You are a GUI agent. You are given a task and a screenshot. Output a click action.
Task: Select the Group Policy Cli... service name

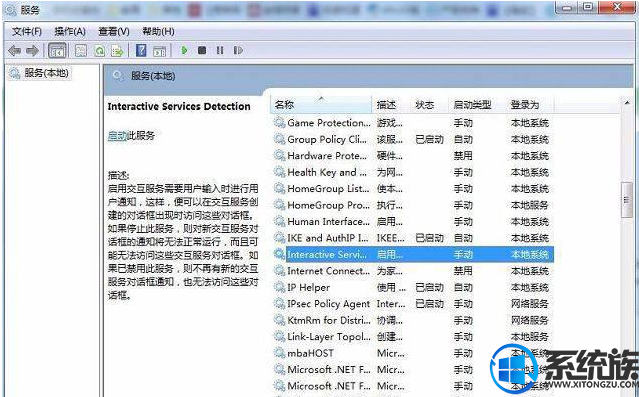[x=327, y=139]
